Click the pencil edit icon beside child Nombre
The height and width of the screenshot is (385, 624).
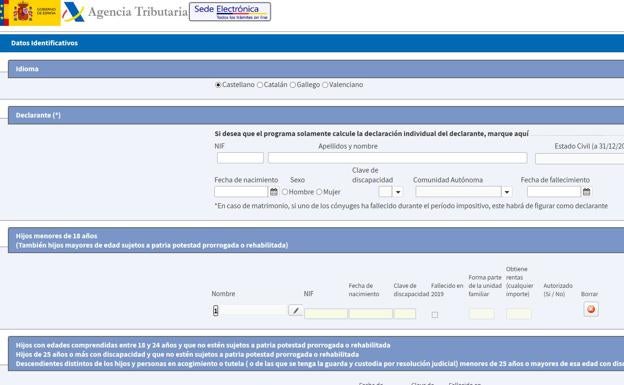click(x=296, y=310)
